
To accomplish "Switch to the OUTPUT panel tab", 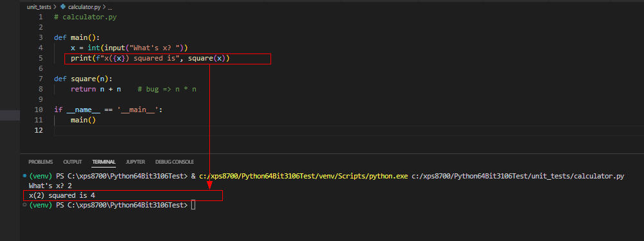I will click(72, 162).
